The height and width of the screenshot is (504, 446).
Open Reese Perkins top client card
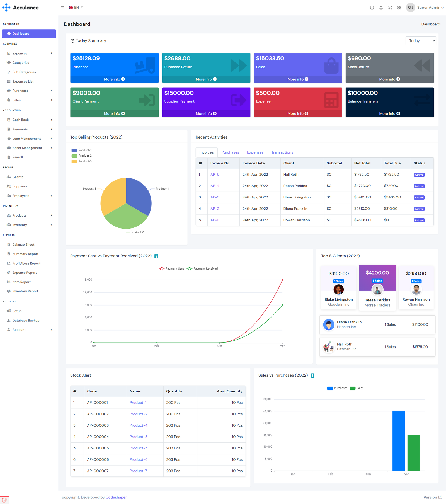pyautogui.click(x=377, y=287)
